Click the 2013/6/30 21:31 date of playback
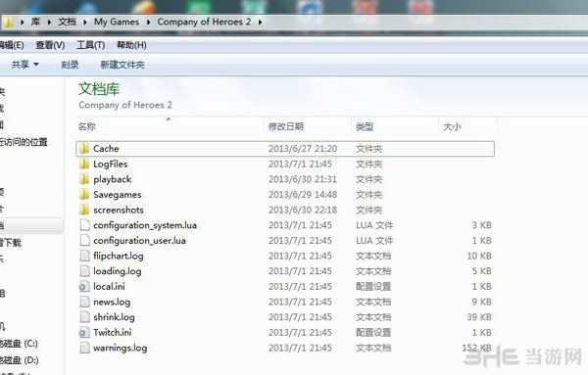This screenshot has width=588, height=375. [x=302, y=179]
